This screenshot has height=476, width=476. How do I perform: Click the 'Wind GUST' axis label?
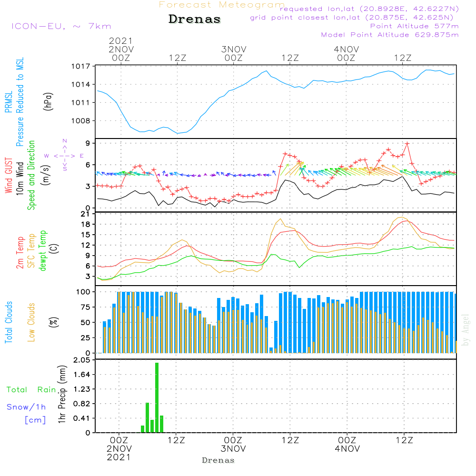click(9, 175)
